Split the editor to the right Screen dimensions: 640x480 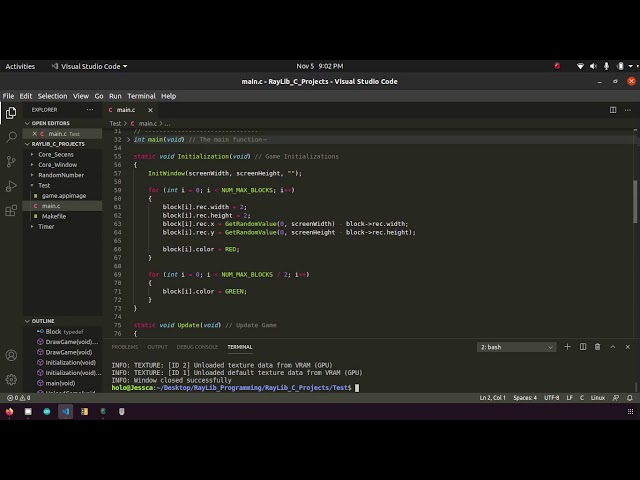[x=613, y=110]
